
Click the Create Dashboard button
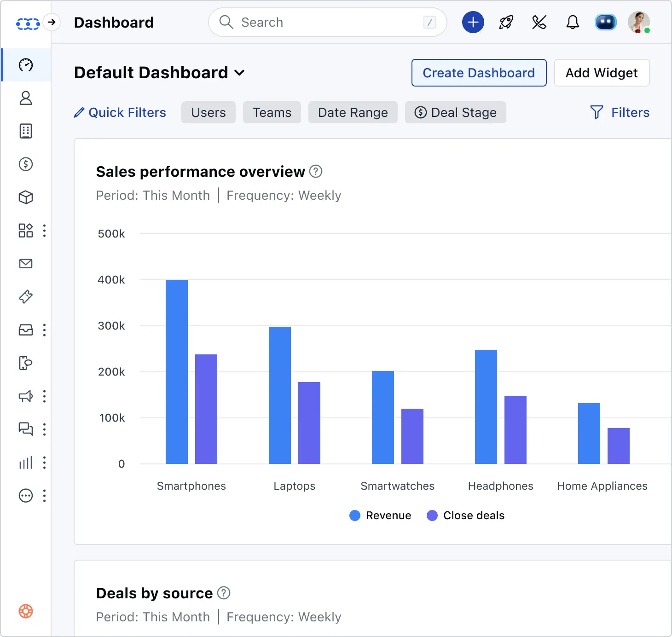479,73
